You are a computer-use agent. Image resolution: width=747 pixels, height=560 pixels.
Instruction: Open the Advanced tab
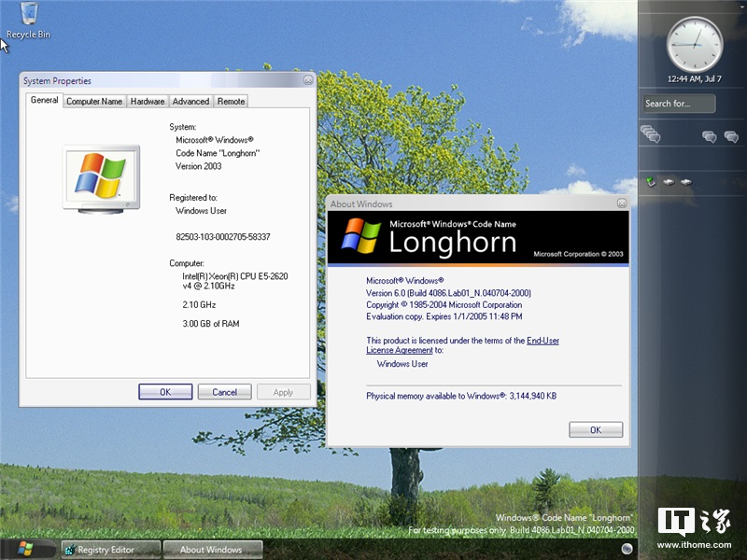(x=190, y=102)
